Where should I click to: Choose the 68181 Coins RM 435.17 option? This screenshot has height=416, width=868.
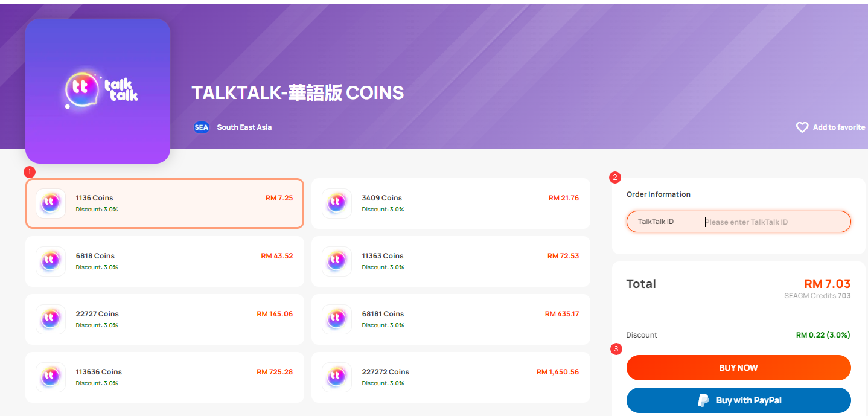451,319
